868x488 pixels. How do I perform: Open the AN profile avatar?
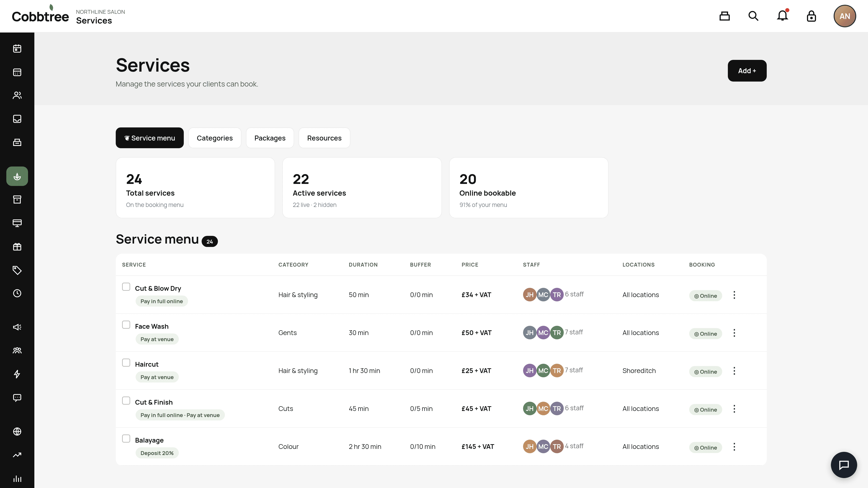845,16
